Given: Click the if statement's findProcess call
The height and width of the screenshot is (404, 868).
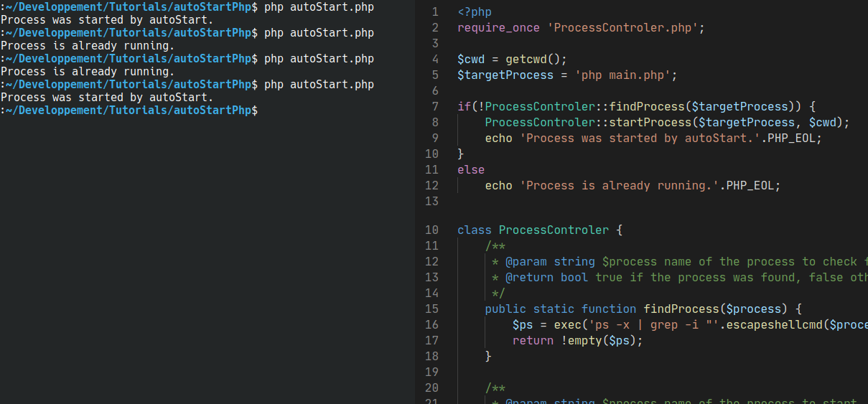Looking at the screenshot, I should pyautogui.click(x=646, y=107).
